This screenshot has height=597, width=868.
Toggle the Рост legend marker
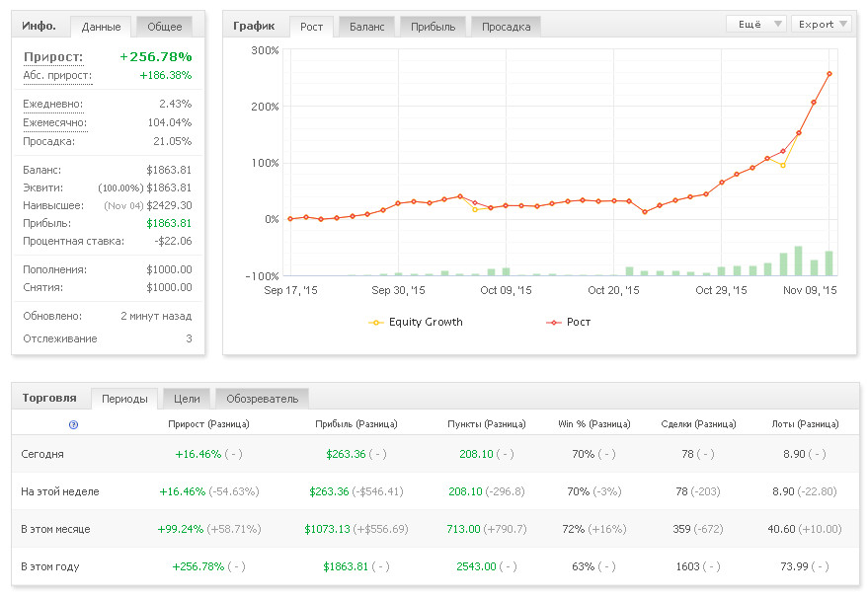[x=554, y=322]
